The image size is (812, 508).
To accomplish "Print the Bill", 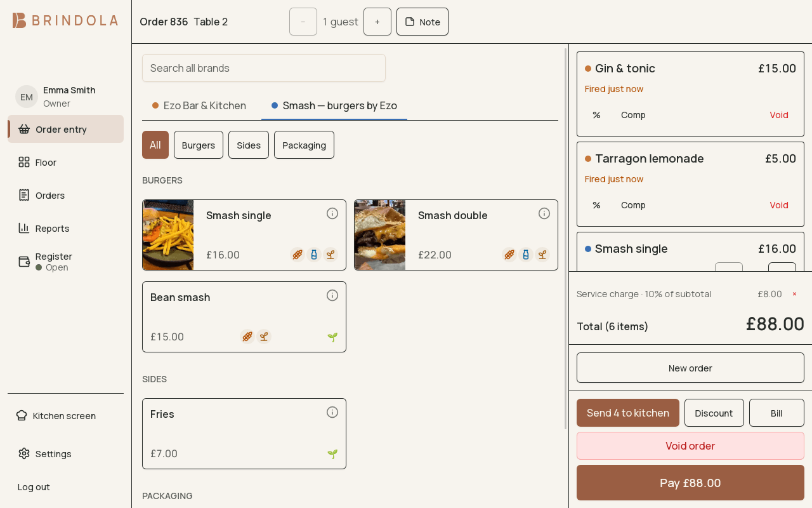I will 776,413.
